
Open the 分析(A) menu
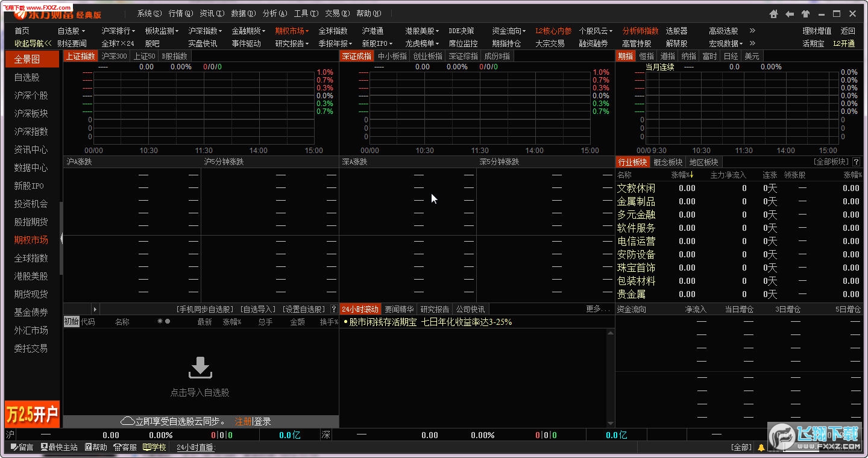tap(275, 13)
